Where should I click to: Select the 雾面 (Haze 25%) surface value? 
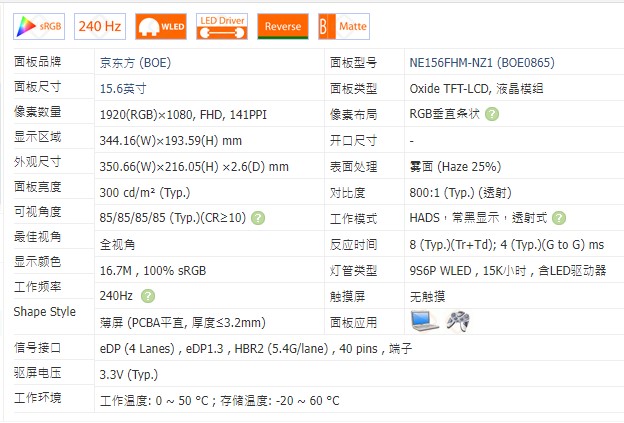click(455, 166)
